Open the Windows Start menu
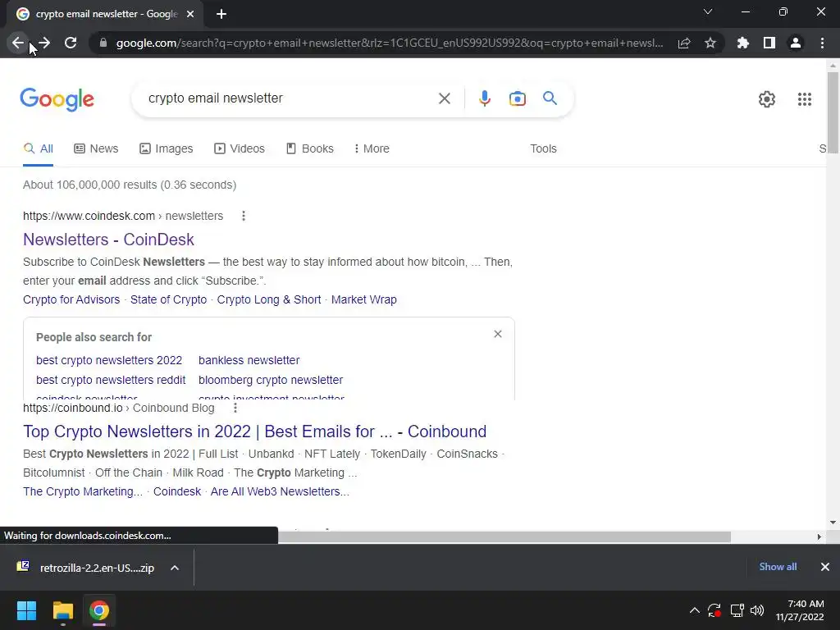 coord(26,610)
